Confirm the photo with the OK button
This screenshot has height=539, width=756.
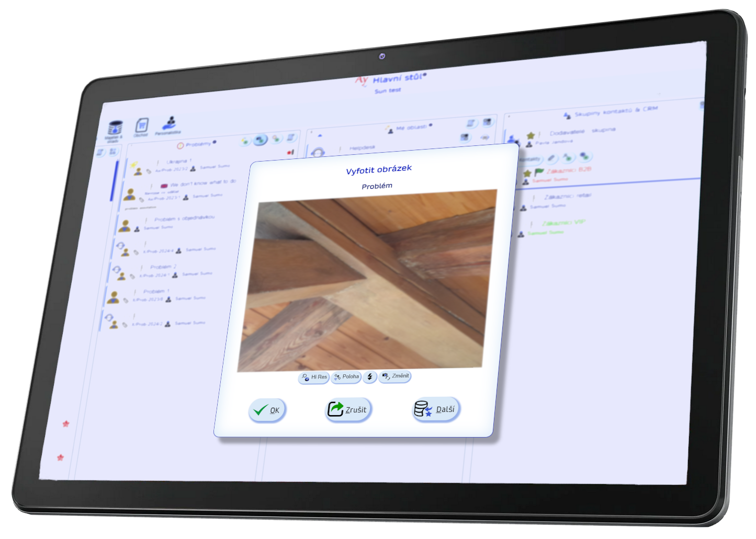267,410
